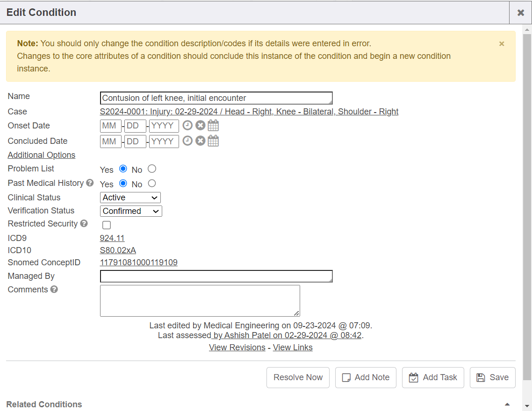The width and height of the screenshot is (532, 411).
Task: Click the clock icon beside Onset Date
Action: tap(187, 126)
